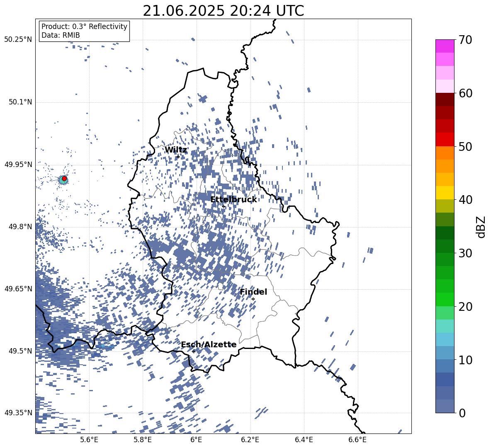The height and width of the screenshot is (448, 491).
Task: Click the 49.5°N latitude label
Action: 20,351
